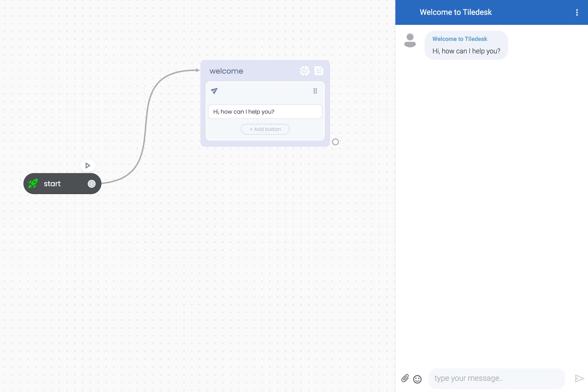Click the chat message 'Hi, how can I help you?'
Image resolution: width=588 pixels, height=392 pixels.
pos(466,51)
